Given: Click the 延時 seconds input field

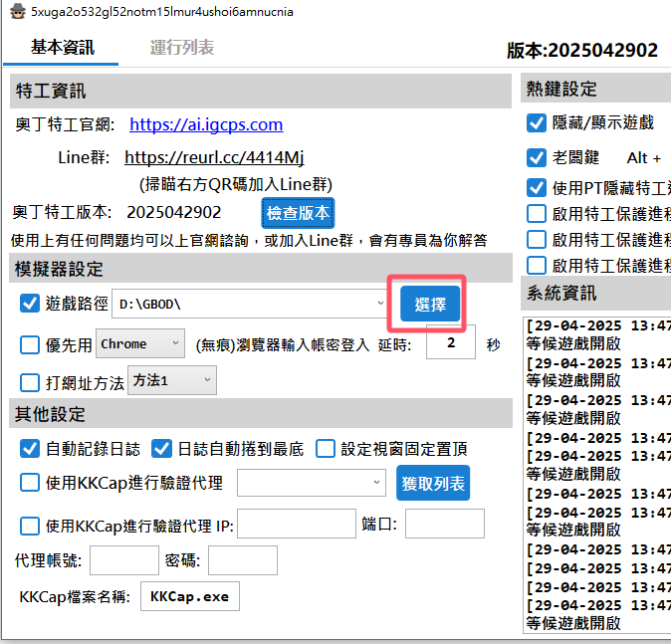Looking at the screenshot, I should (451, 342).
